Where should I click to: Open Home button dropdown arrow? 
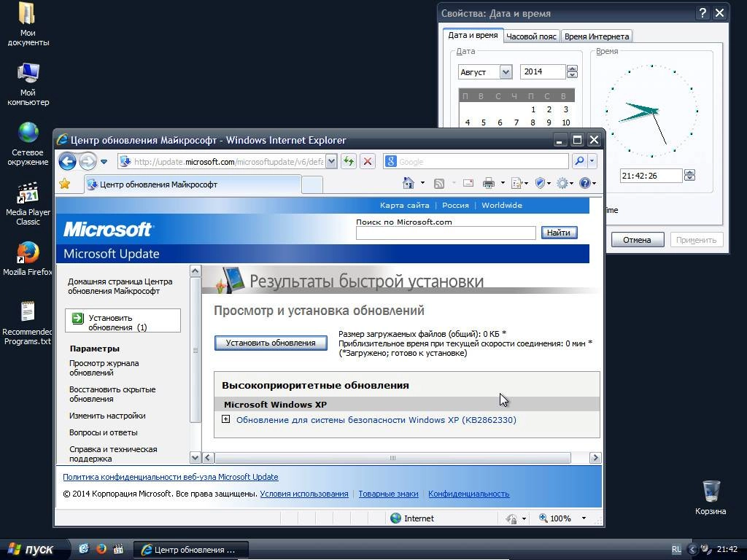pos(422,183)
